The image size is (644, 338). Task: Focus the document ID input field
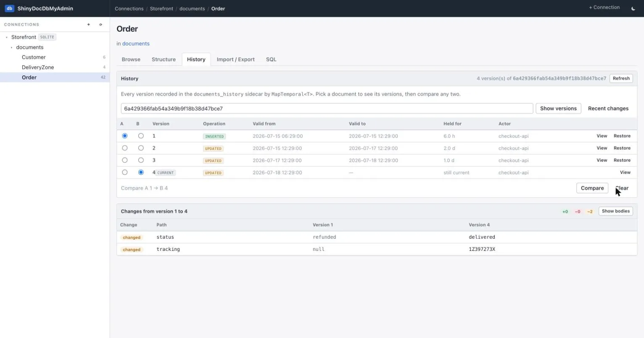tap(327, 109)
